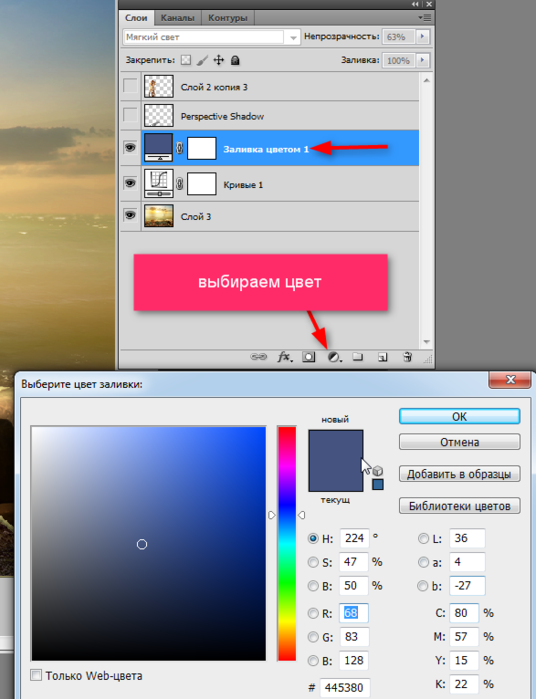Open Библиотеки цветов color libraries
Image resolution: width=536 pixels, height=699 pixels.
tap(459, 506)
